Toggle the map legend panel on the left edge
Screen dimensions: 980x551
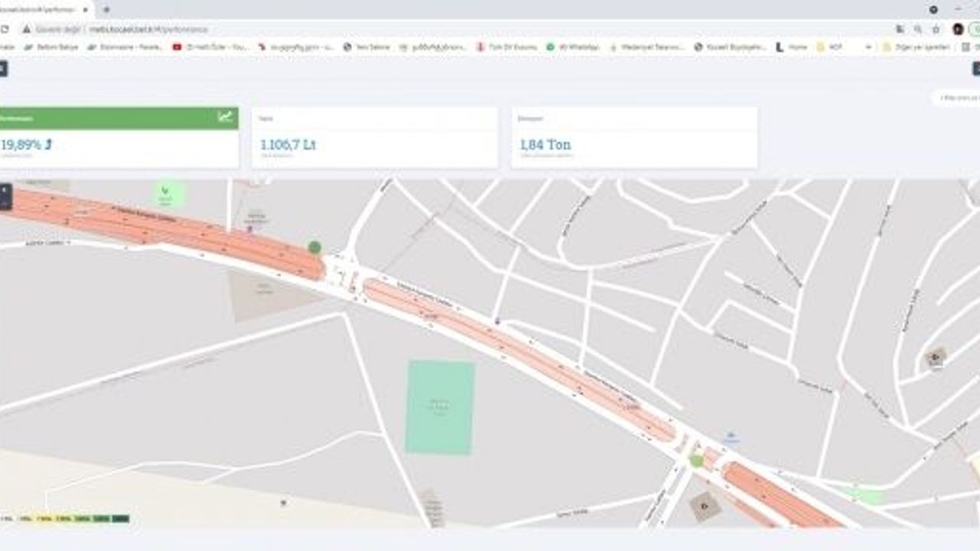[x=4, y=193]
